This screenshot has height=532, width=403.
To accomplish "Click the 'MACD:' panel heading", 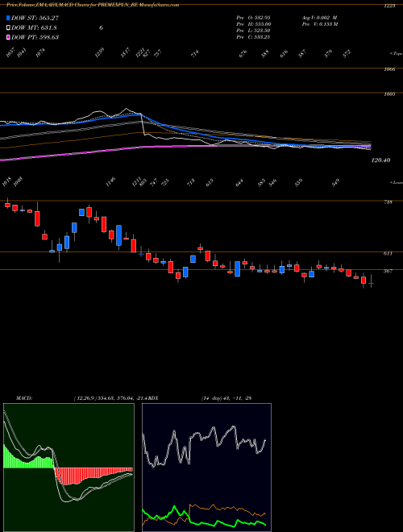I will pyautogui.click(x=23, y=398).
